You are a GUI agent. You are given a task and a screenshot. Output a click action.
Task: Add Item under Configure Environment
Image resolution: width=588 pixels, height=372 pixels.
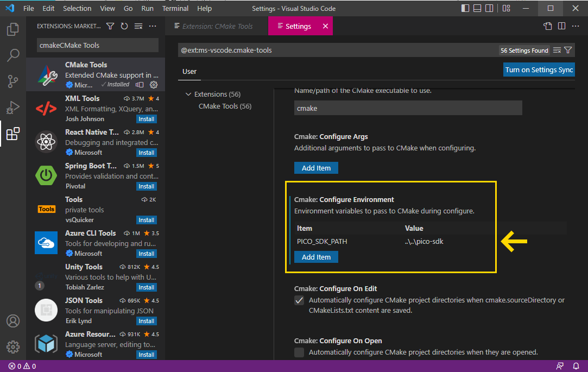pyautogui.click(x=316, y=257)
